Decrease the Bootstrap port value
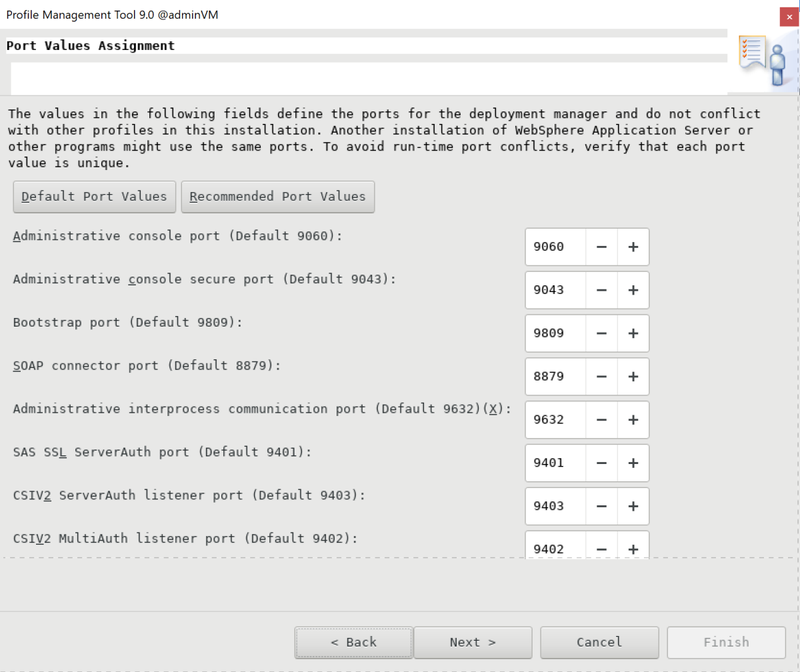Image resolution: width=800 pixels, height=672 pixels. click(601, 333)
